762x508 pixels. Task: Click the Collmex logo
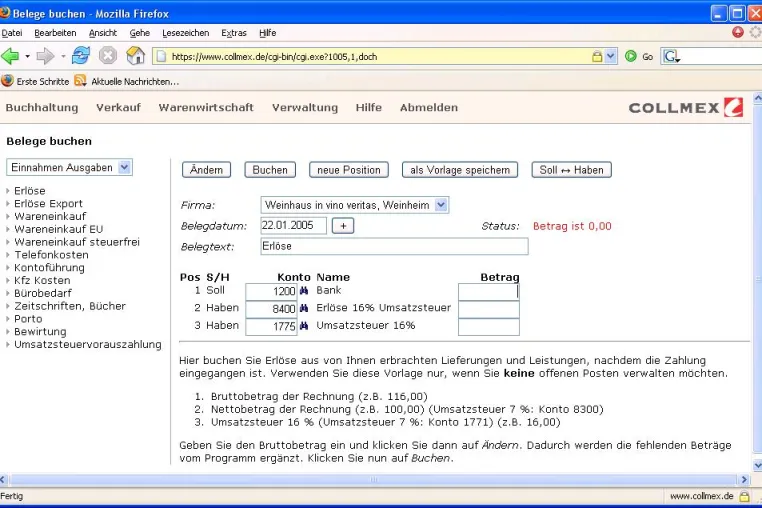coord(686,107)
